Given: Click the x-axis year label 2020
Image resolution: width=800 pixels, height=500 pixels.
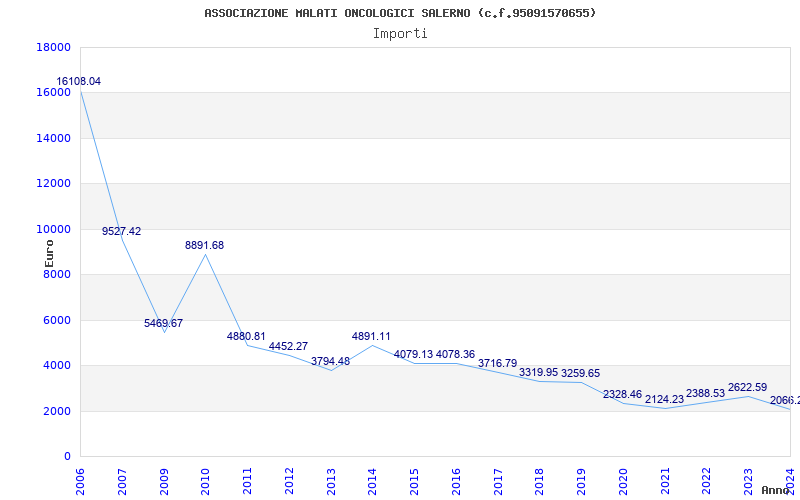Looking at the screenshot, I should click(x=623, y=482).
